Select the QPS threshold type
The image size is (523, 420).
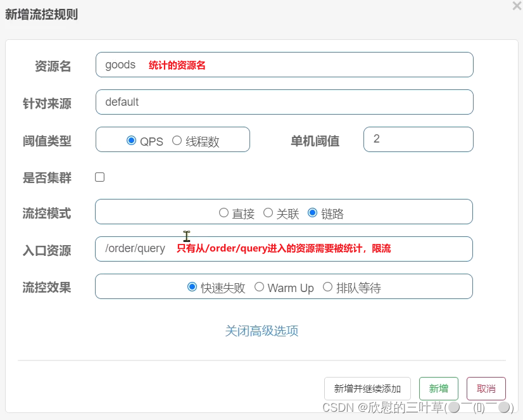pos(132,141)
